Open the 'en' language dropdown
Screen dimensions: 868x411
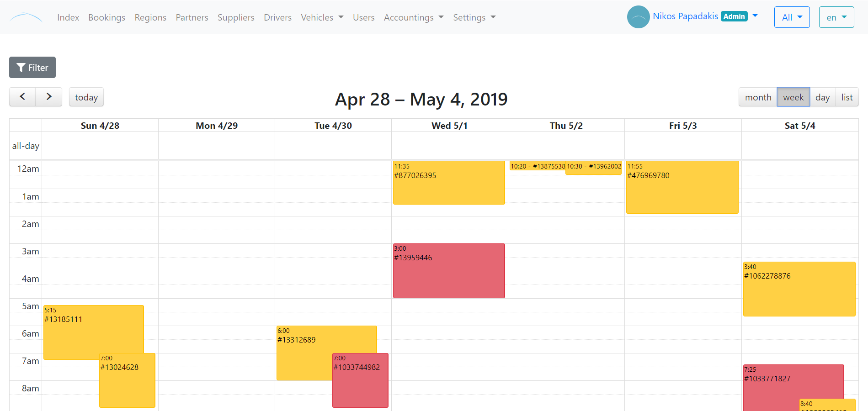[x=836, y=17]
